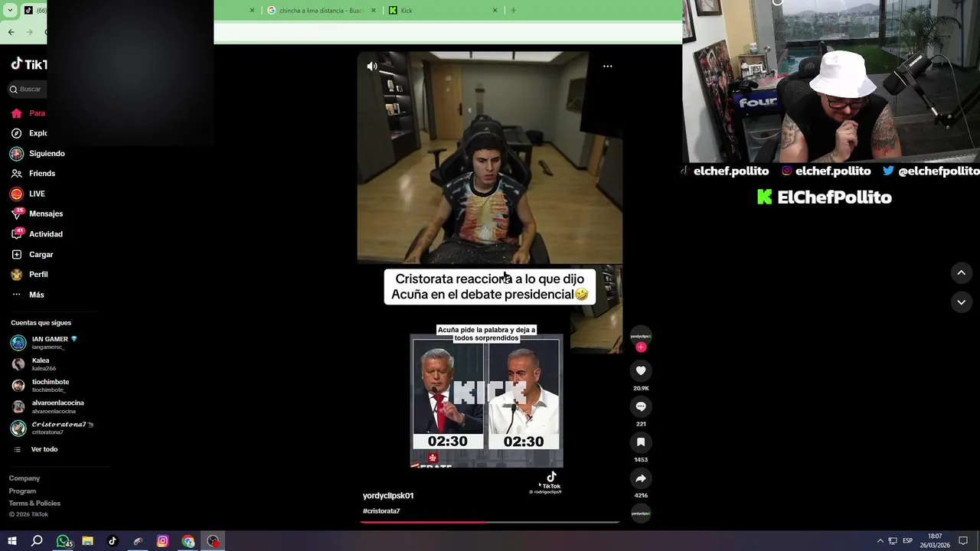The height and width of the screenshot is (551, 980).
Task: Close the chincha a lima distancia tab
Action: coord(374,11)
